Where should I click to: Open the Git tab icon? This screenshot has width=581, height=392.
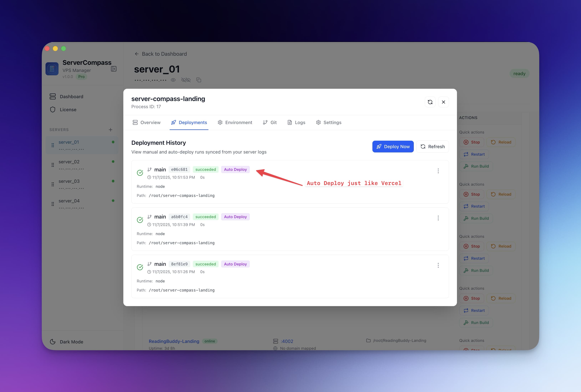pyautogui.click(x=265, y=122)
